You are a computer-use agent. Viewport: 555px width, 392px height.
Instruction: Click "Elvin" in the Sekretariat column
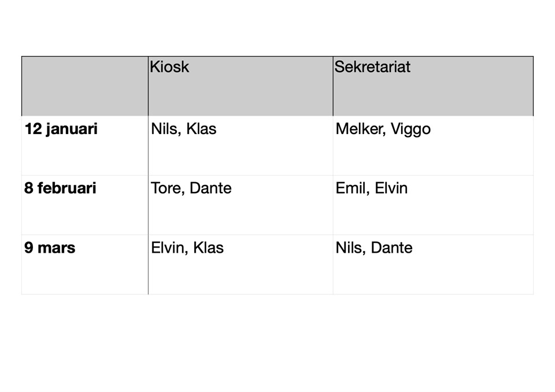coord(391,188)
